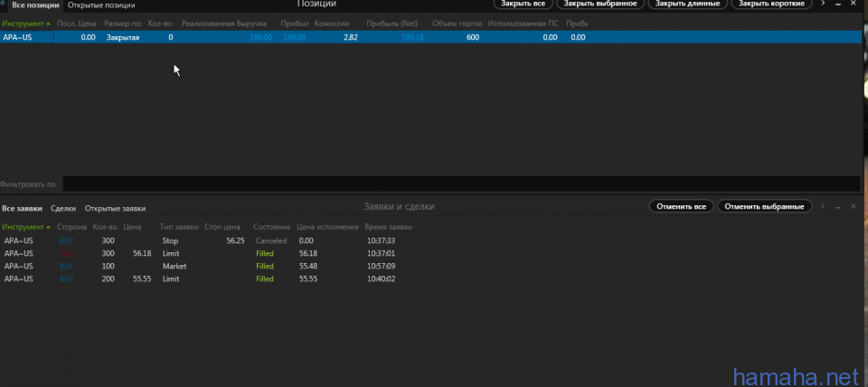
Task: Minimize the Заявки и сделки panel
Action: pos(838,206)
